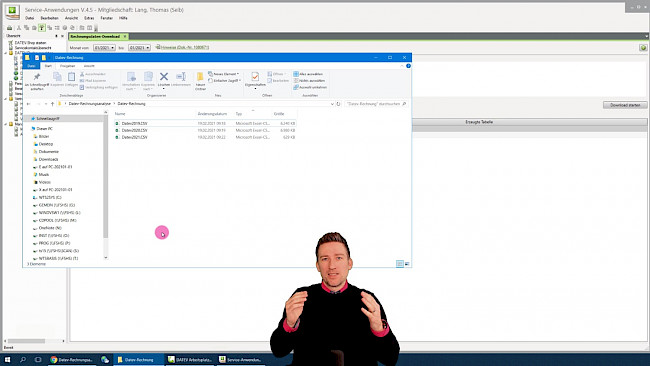This screenshot has width=650, height=366.
Task: Open the Hinweise document link
Action: [x=184, y=47]
